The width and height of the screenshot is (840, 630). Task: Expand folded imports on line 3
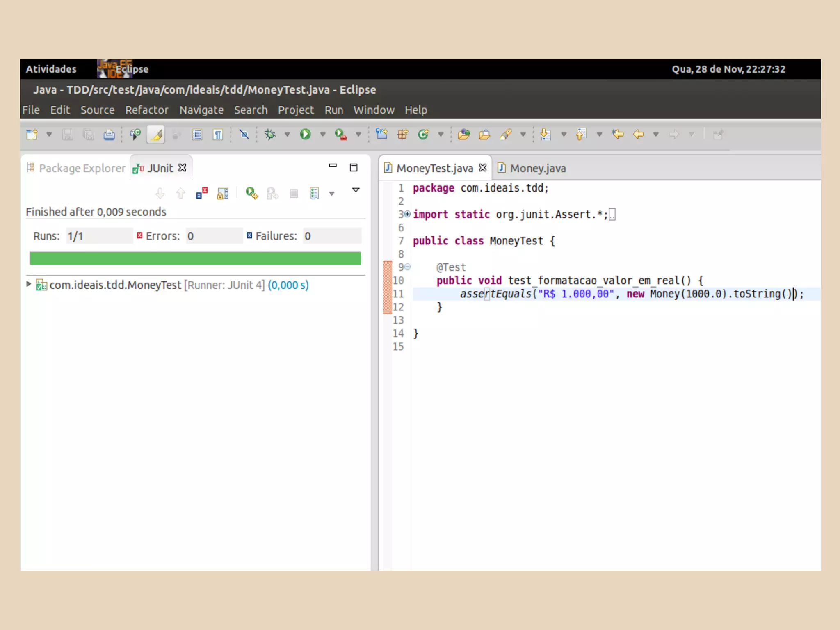click(407, 214)
